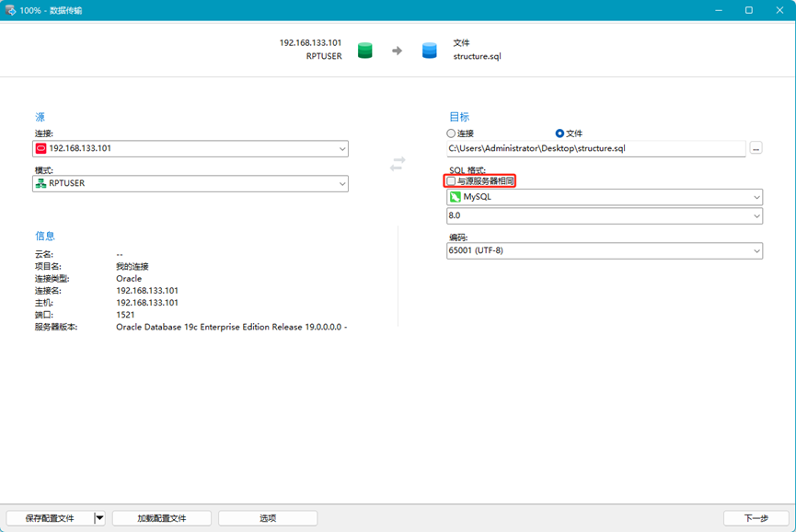Click the SQL 格式 label

click(467, 170)
